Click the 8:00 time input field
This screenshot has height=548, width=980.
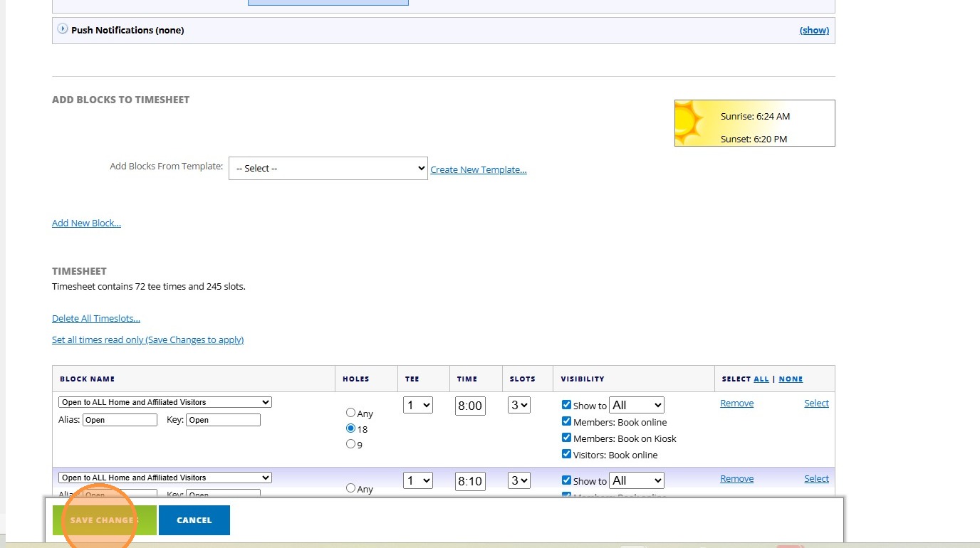470,406
